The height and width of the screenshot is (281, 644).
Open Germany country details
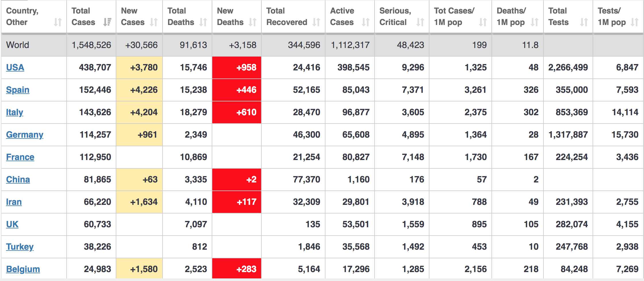[25, 135]
